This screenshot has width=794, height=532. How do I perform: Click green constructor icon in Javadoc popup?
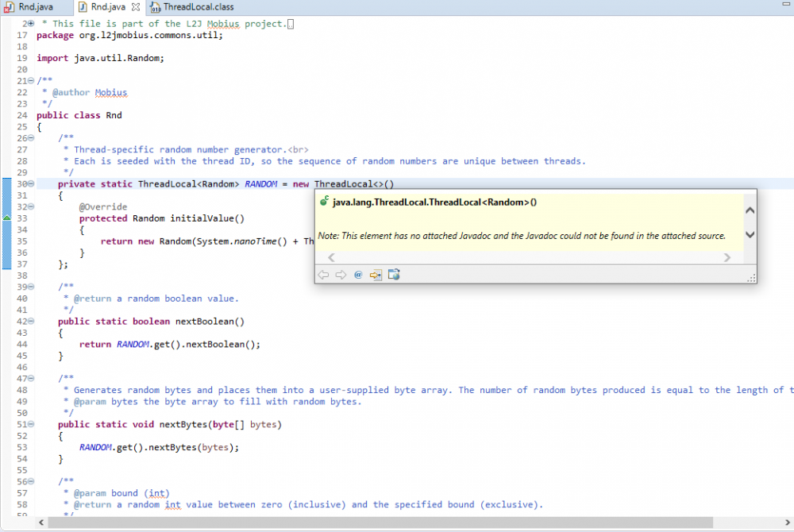tap(324, 202)
